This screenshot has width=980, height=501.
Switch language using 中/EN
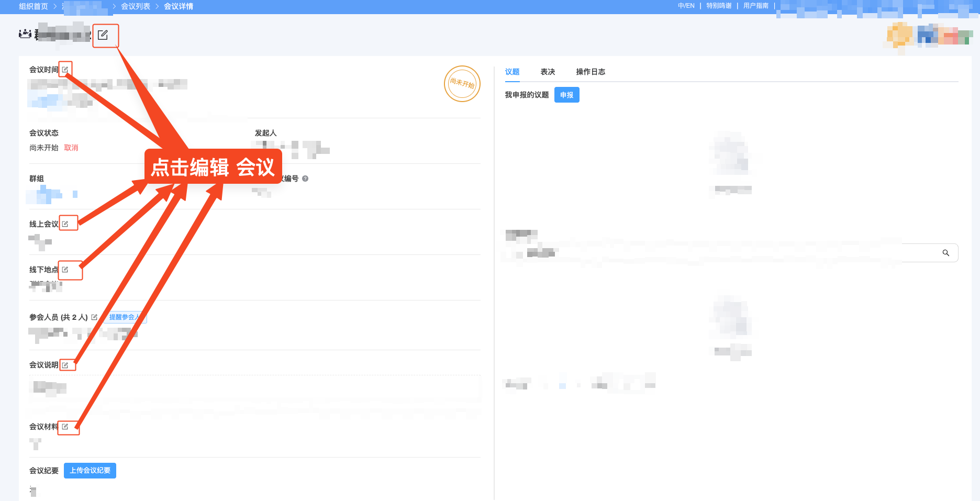click(686, 6)
